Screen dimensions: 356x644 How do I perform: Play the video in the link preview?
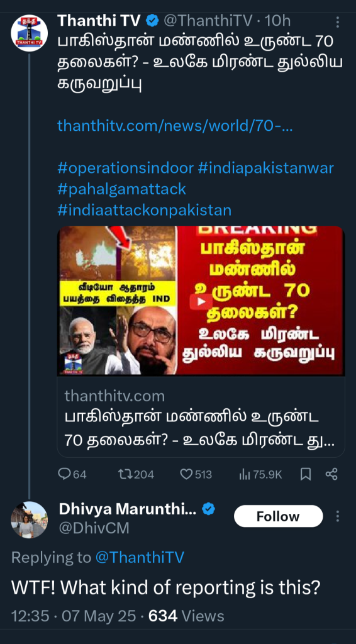[x=201, y=301]
